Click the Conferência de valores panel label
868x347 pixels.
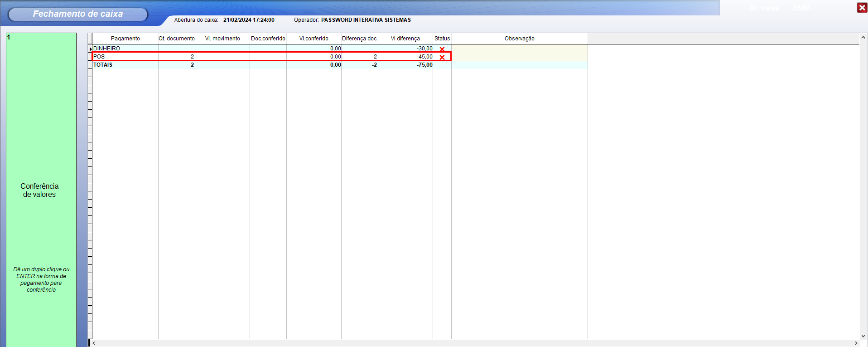point(39,191)
